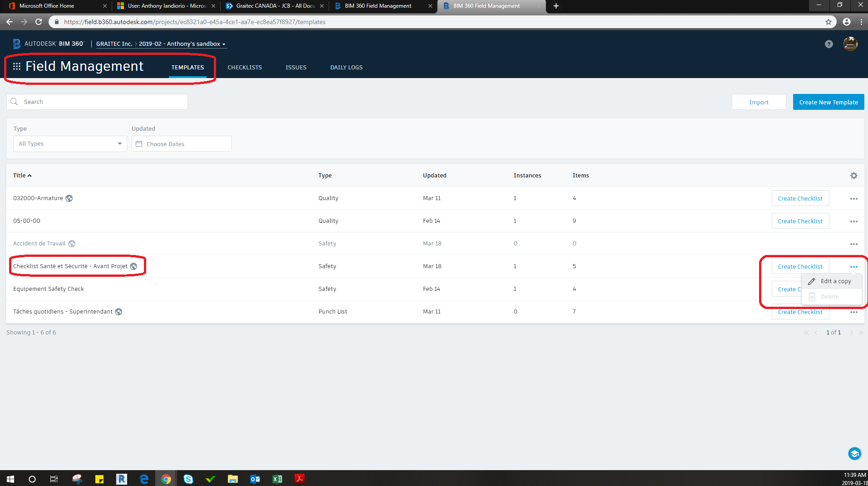Open the app grid waffle icon

click(x=16, y=66)
